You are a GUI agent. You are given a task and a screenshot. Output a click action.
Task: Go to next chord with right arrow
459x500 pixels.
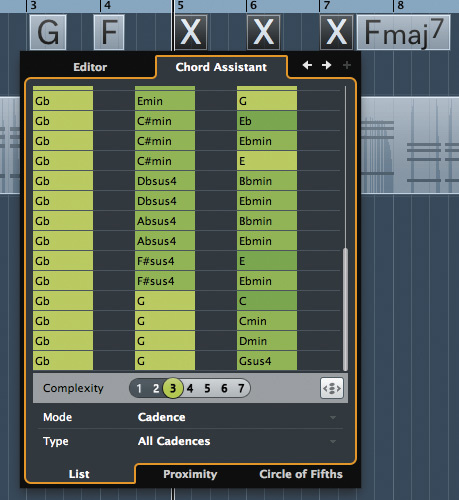(327, 65)
